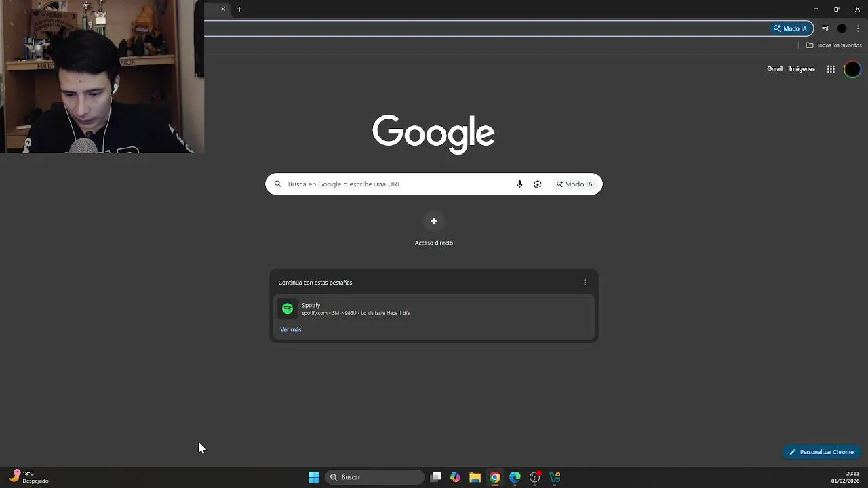
Task: Open File Explorer from the taskbar
Action: [475, 477]
